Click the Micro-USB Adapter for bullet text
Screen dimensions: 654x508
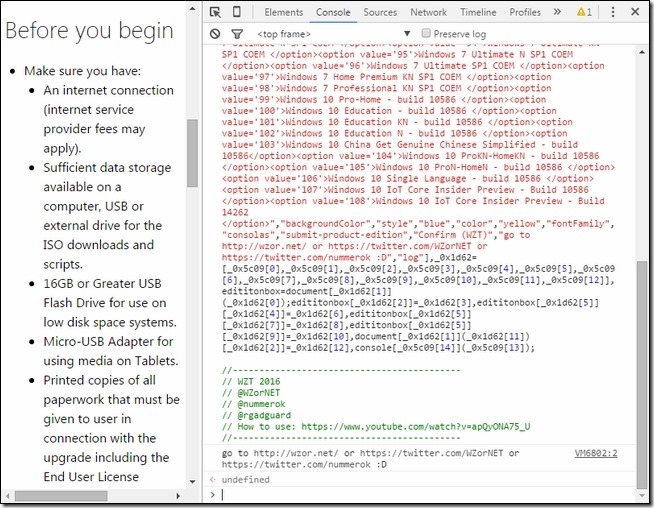(108, 342)
